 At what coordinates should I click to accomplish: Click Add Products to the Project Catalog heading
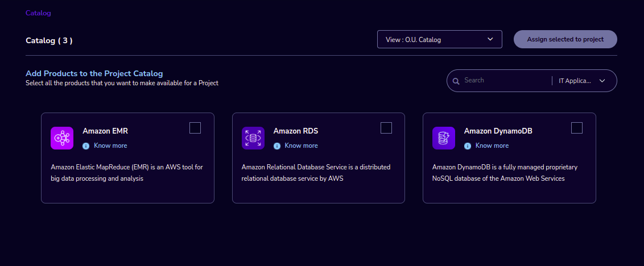click(x=94, y=73)
